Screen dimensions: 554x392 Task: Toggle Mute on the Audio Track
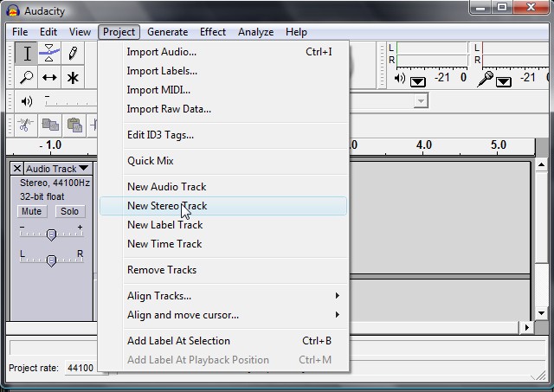click(32, 211)
